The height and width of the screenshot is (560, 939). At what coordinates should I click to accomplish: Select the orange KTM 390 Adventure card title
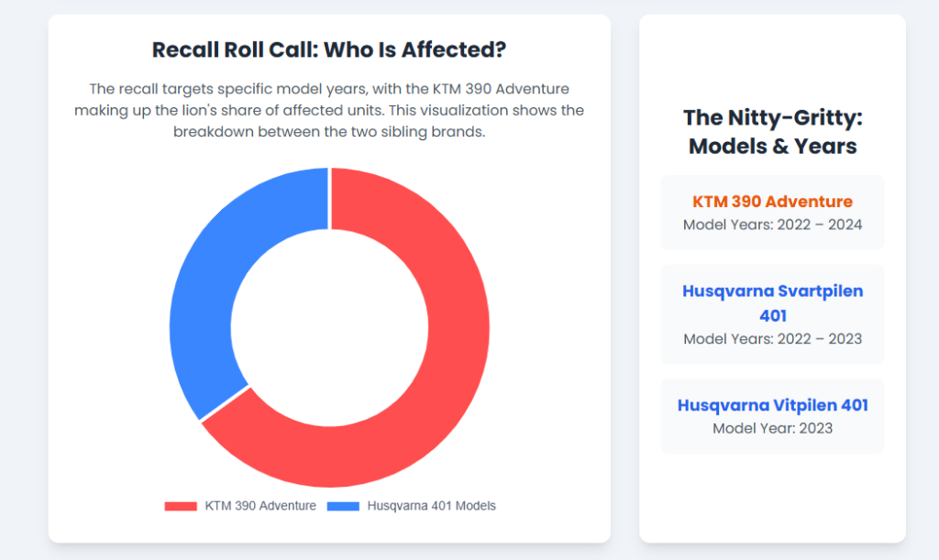click(x=772, y=202)
